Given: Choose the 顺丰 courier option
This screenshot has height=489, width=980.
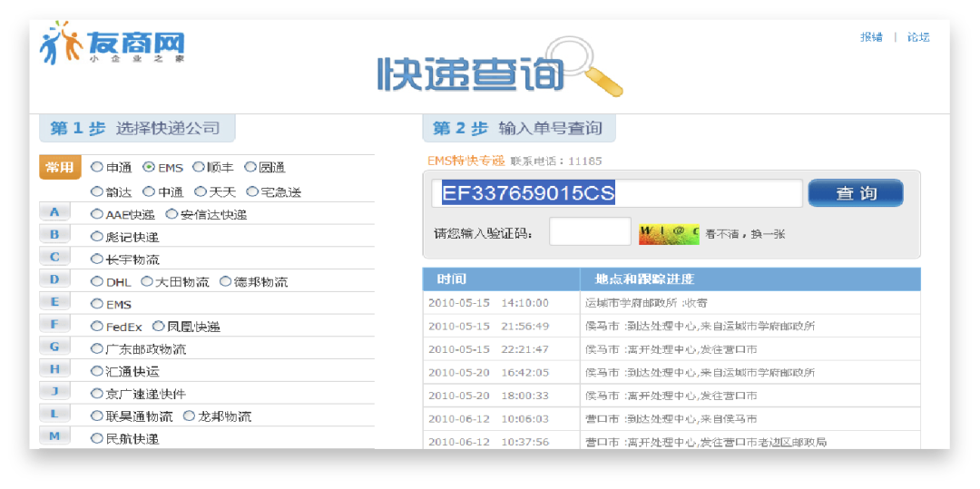Looking at the screenshot, I should (x=198, y=167).
